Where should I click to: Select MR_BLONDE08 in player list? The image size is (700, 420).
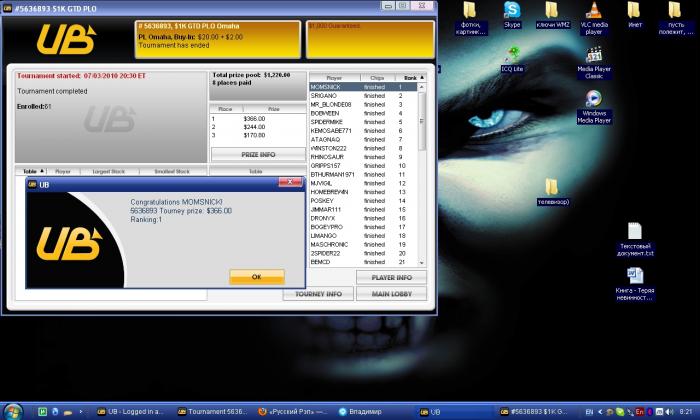point(363,104)
